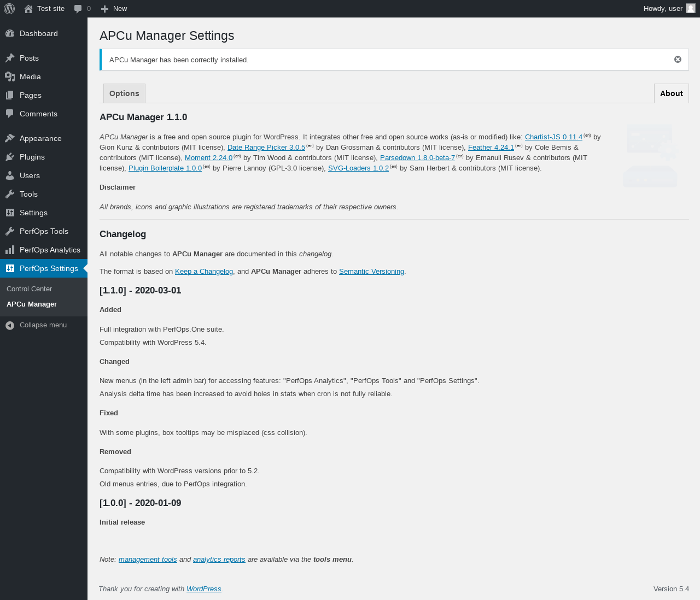The height and width of the screenshot is (600, 700).
Task: Click the Settings sliders icon
Action: 10,213
